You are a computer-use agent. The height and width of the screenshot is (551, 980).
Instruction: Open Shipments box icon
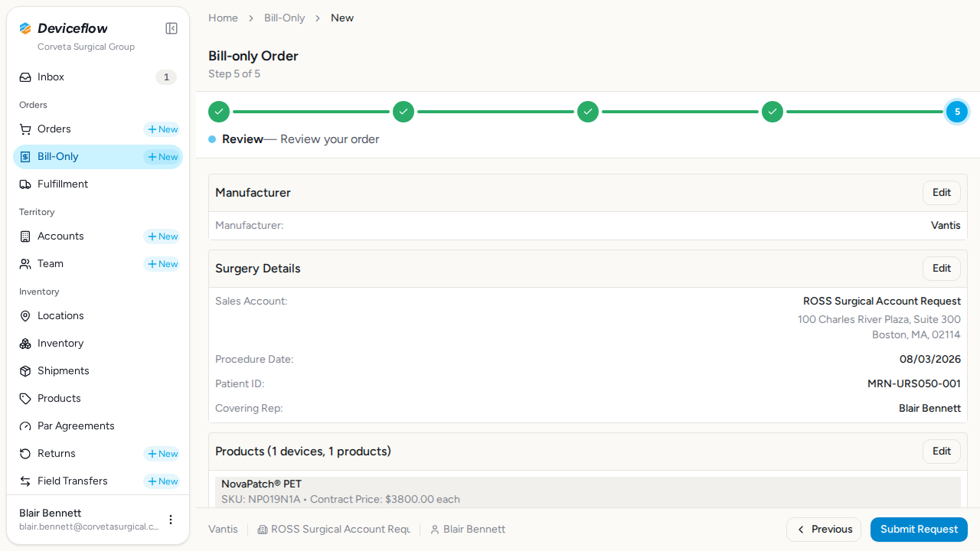(x=25, y=371)
